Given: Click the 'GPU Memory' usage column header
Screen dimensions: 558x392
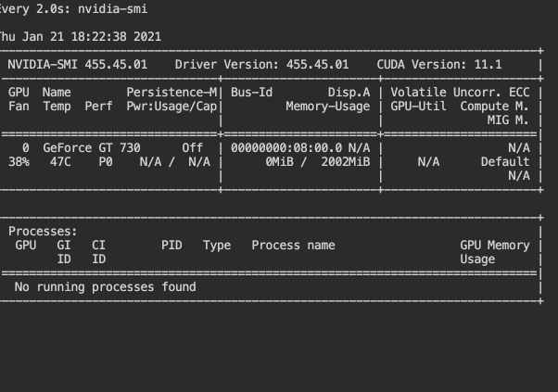Looking at the screenshot, I should [x=495, y=245].
